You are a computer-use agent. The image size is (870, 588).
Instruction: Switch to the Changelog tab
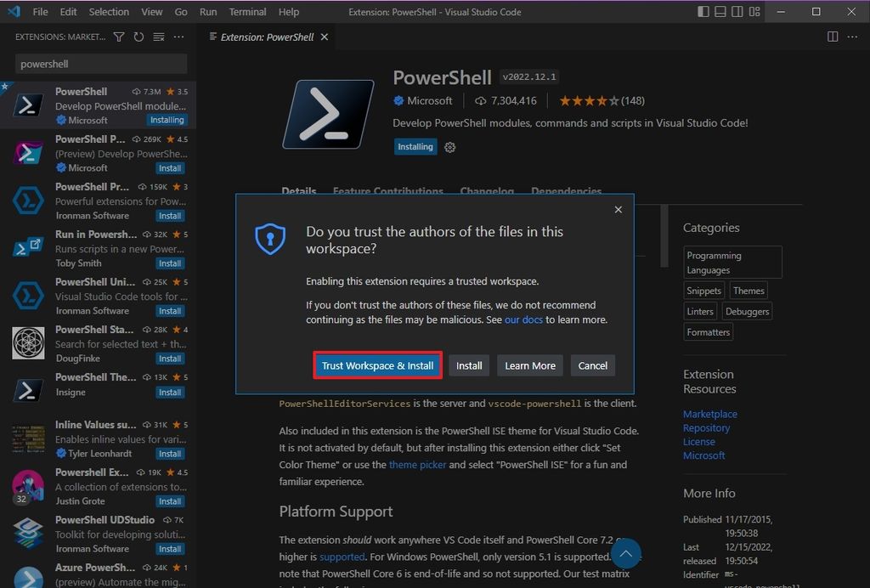click(487, 192)
